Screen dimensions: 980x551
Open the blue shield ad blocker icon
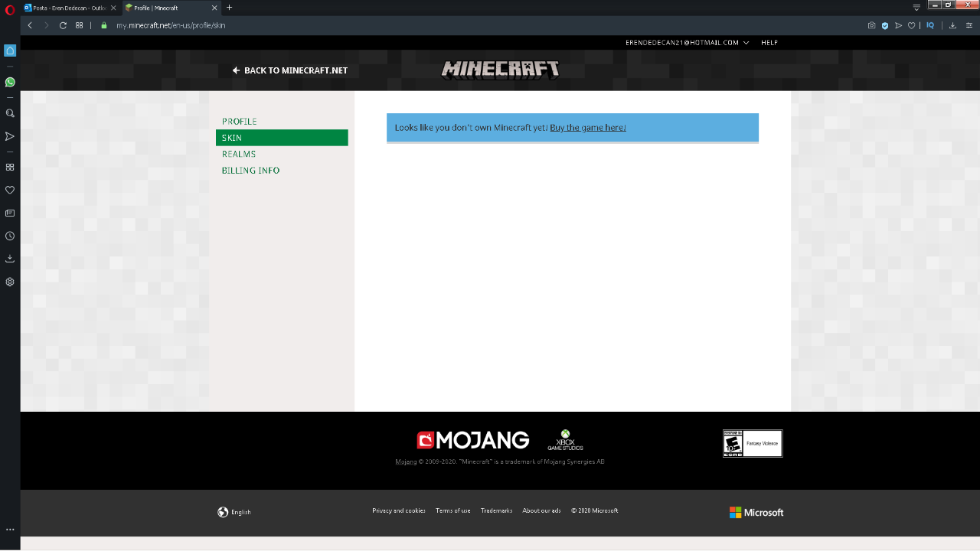[885, 25]
